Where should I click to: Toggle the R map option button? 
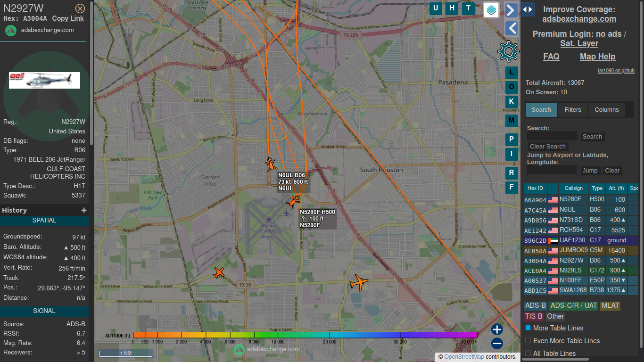click(512, 173)
